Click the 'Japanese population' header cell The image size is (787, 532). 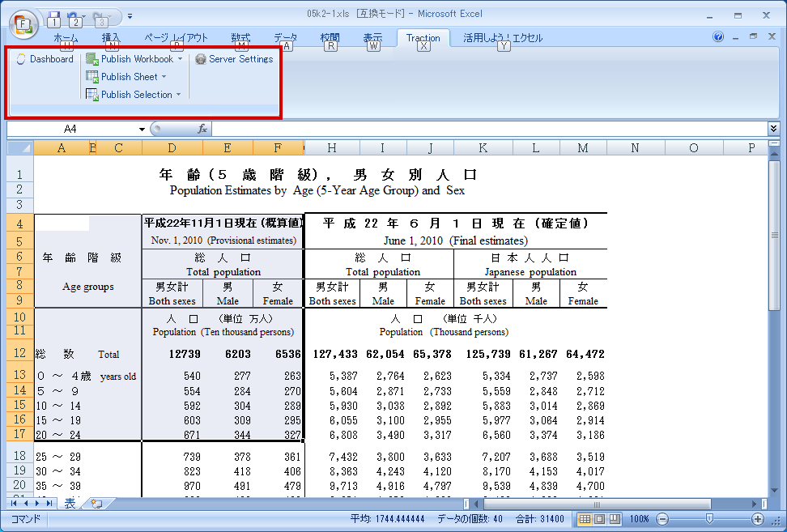tap(530, 272)
